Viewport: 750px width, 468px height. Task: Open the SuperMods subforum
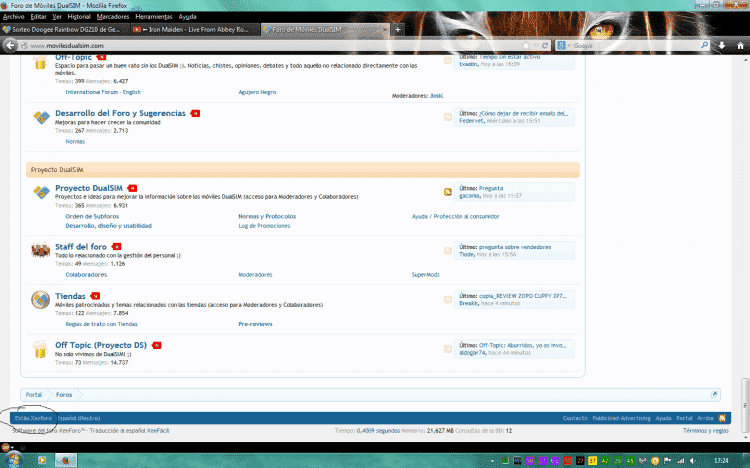point(425,275)
